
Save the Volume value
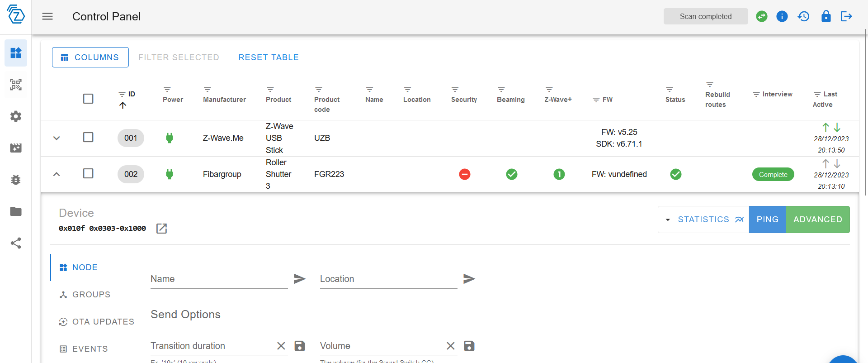click(469, 346)
